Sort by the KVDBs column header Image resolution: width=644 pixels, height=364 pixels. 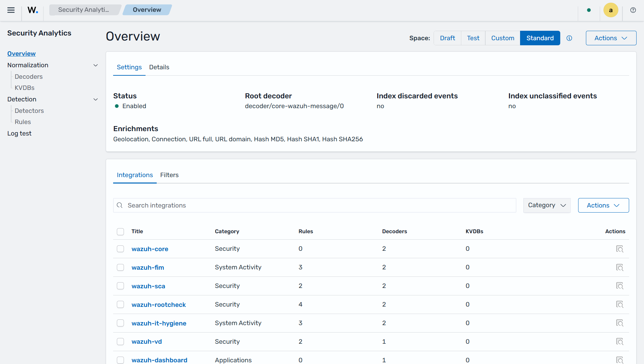(x=474, y=232)
